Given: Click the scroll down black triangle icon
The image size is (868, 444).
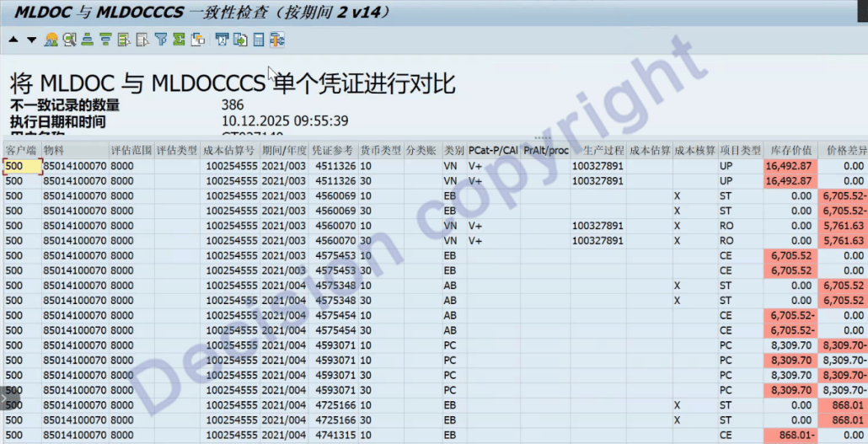Looking at the screenshot, I should click(32, 40).
